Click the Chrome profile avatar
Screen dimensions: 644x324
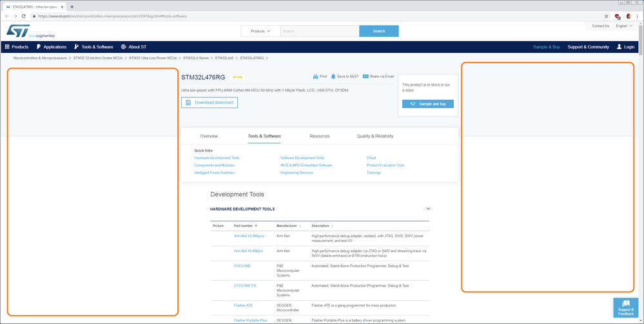[x=629, y=16]
